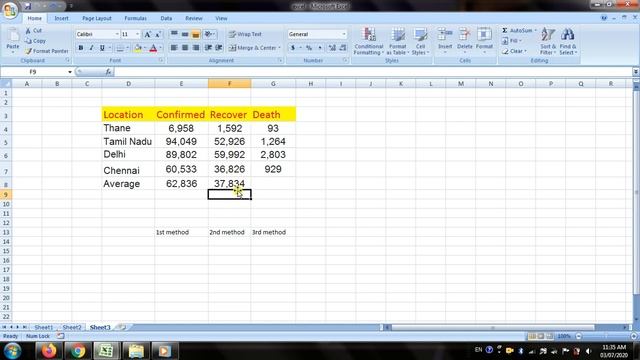The height and width of the screenshot is (360, 640).
Task: Click the Office button logo
Action: pos(10,10)
